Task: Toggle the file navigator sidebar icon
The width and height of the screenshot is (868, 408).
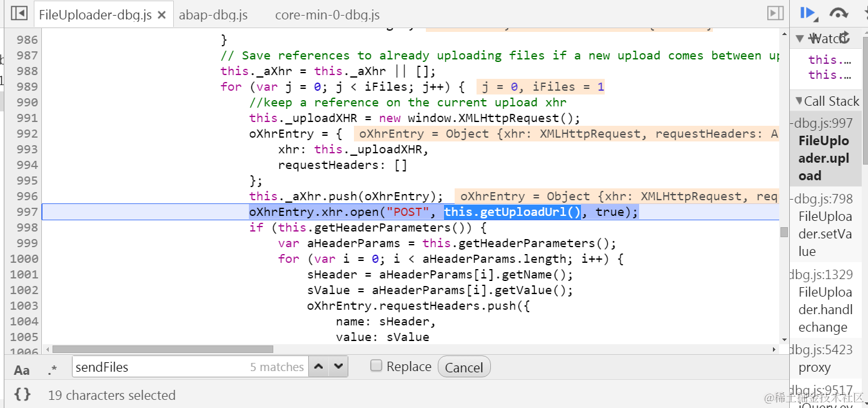Action: pyautogui.click(x=19, y=13)
